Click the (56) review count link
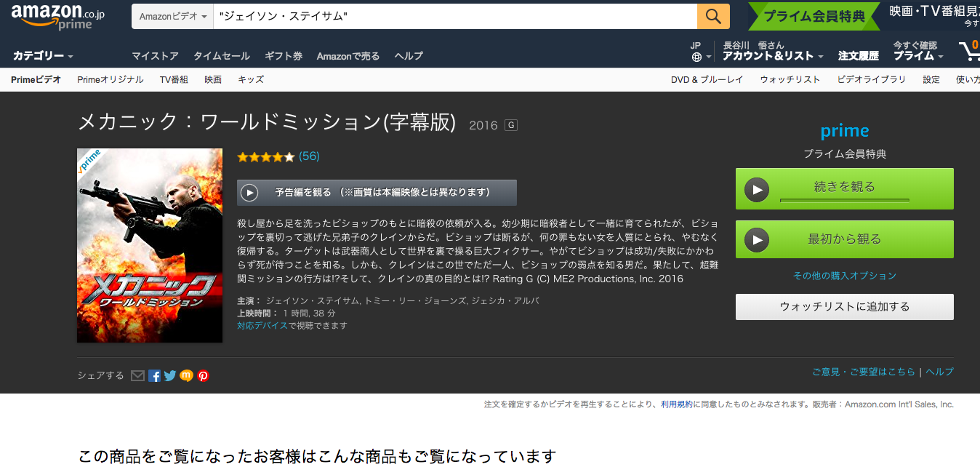980x475 pixels. [x=309, y=156]
